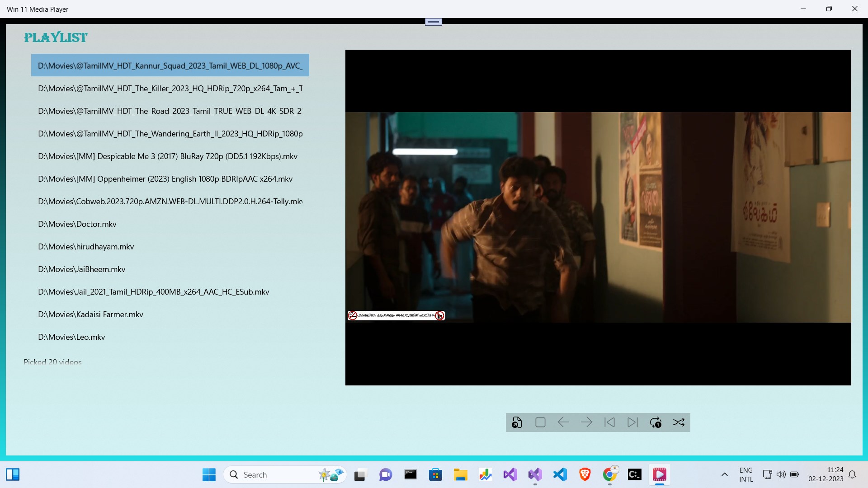Click the taskbar Search box
The width and height of the screenshot is (868, 488).
(285, 474)
